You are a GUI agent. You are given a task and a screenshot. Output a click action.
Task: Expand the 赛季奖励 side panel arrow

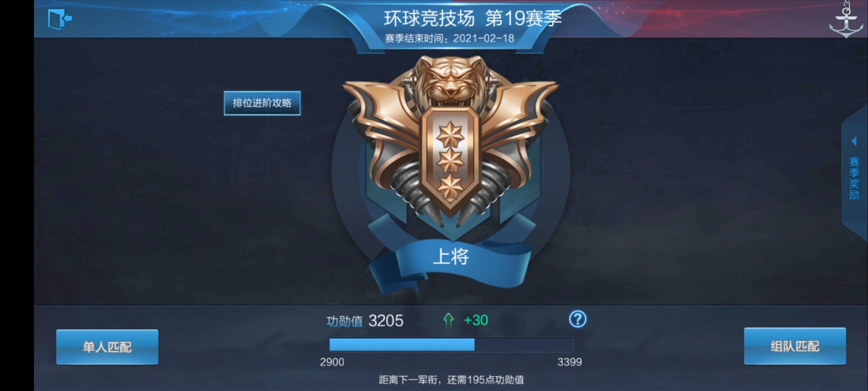(854, 141)
